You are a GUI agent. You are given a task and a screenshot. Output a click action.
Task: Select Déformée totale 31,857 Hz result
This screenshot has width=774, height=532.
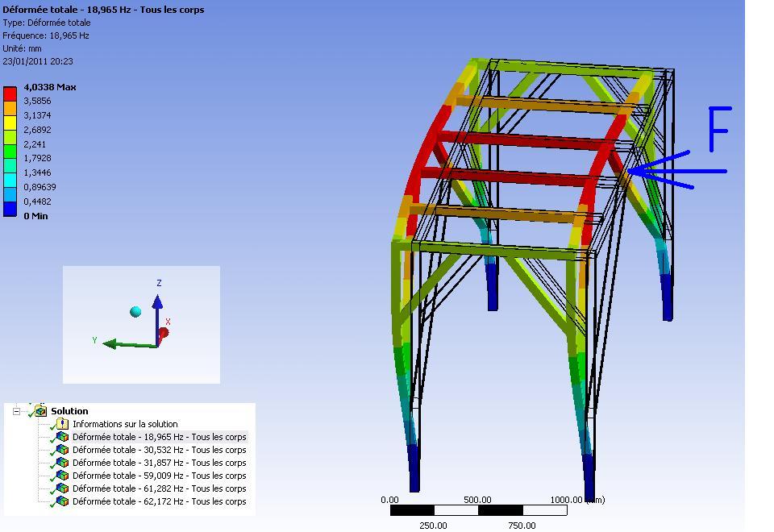pos(159,463)
